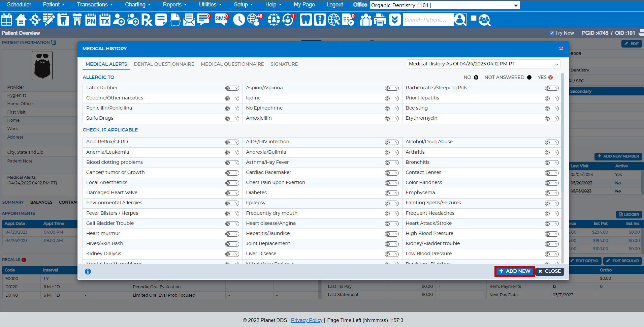Open the Scheduler calendar icon

point(7,20)
